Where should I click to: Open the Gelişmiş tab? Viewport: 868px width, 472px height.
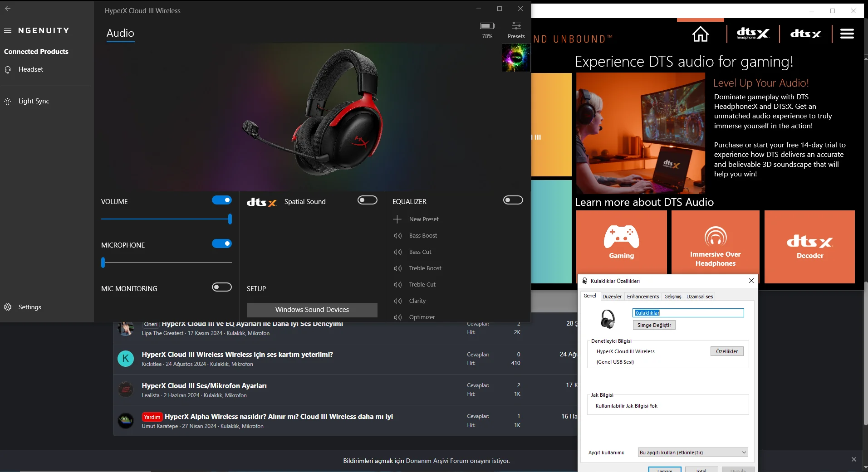pyautogui.click(x=673, y=297)
